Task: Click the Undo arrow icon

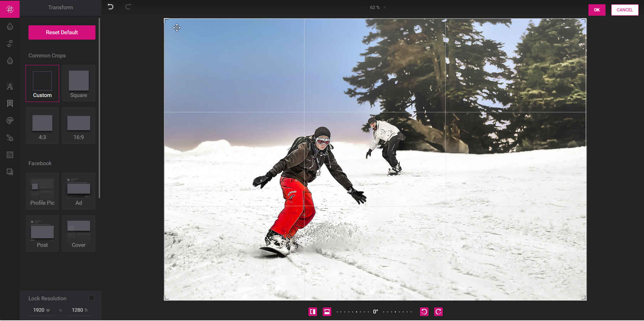Action: click(110, 7)
